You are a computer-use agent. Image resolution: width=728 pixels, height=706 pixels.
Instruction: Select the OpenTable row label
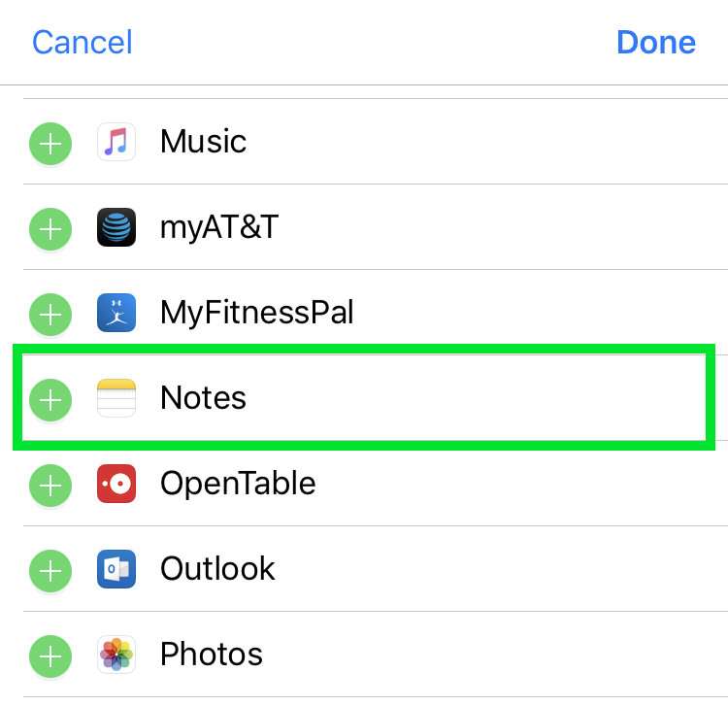[x=238, y=484]
